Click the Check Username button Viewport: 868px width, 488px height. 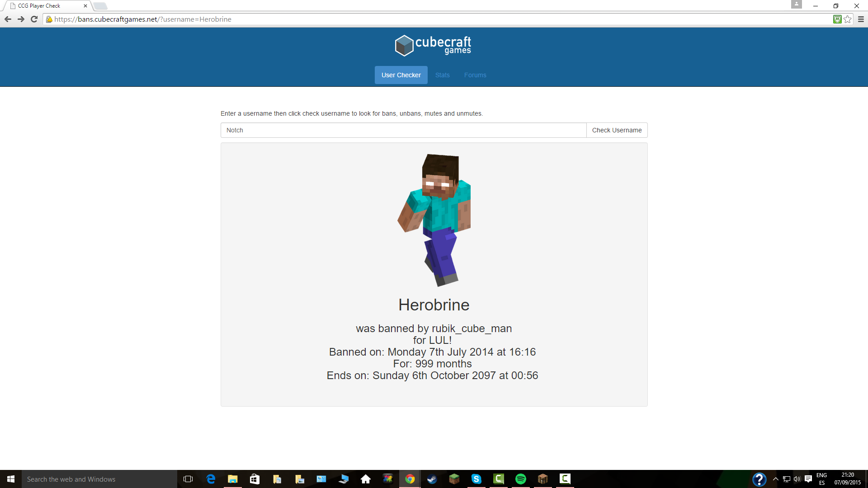click(x=617, y=130)
